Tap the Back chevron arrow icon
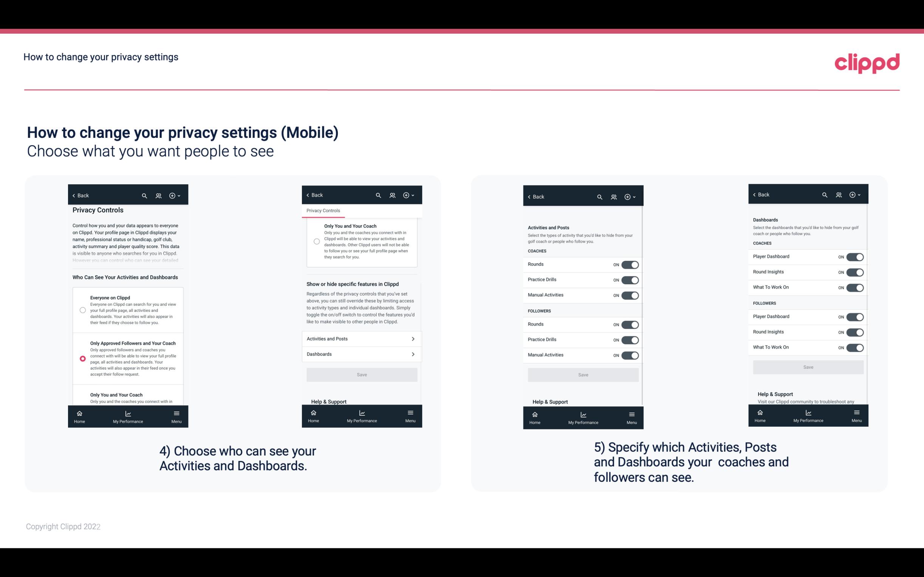Image resolution: width=924 pixels, height=577 pixels. 74,196
